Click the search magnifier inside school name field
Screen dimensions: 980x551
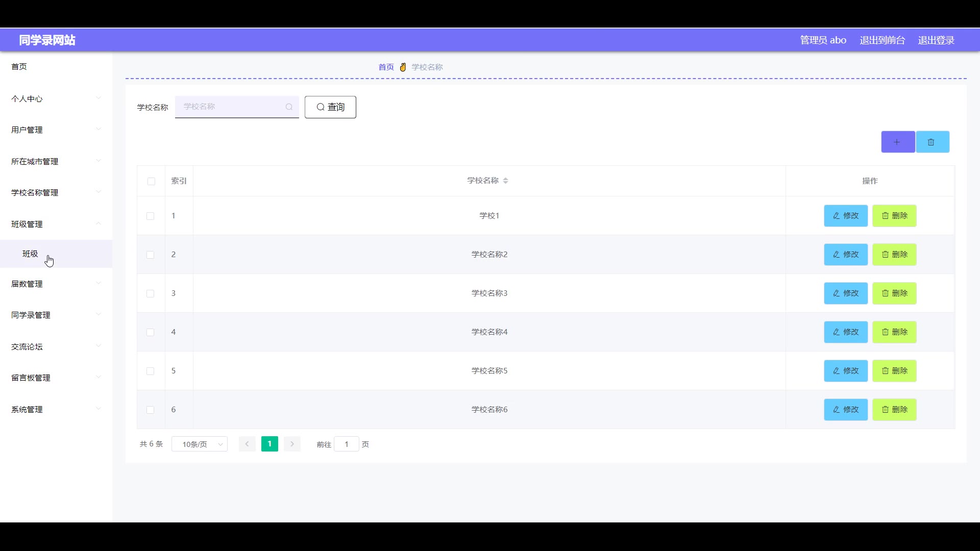(289, 107)
